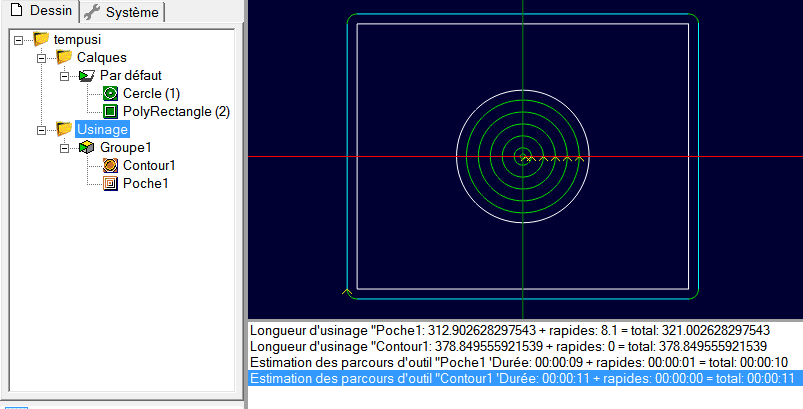Image resolution: width=803 pixels, height=409 pixels.
Task: Click the Système tab wrench icon
Action: tap(92, 13)
